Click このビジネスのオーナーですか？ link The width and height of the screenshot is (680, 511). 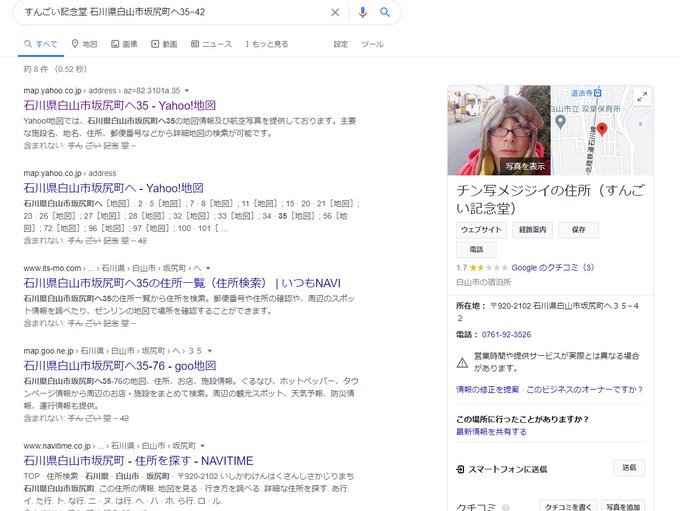click(x=585, y=390)
